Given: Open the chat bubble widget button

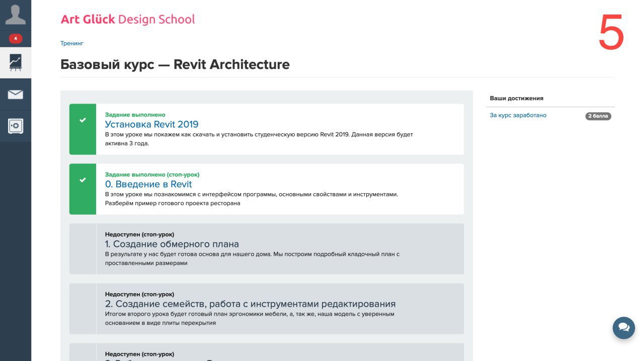Looking at the screenshot, I should pos(624,328).
